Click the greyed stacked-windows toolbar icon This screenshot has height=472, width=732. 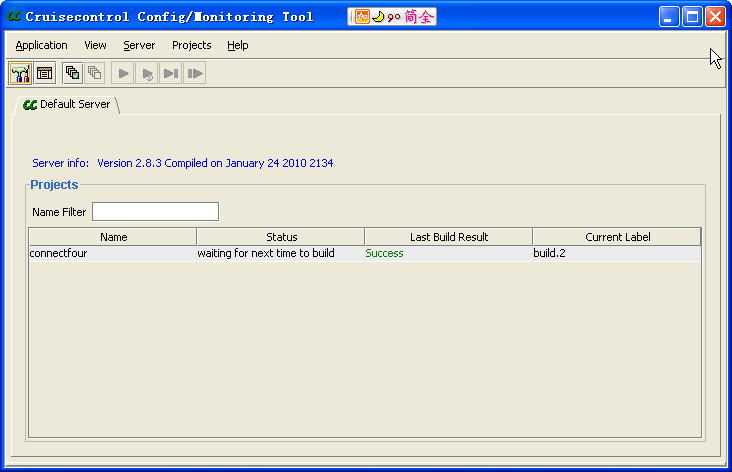tap(95, 73)
